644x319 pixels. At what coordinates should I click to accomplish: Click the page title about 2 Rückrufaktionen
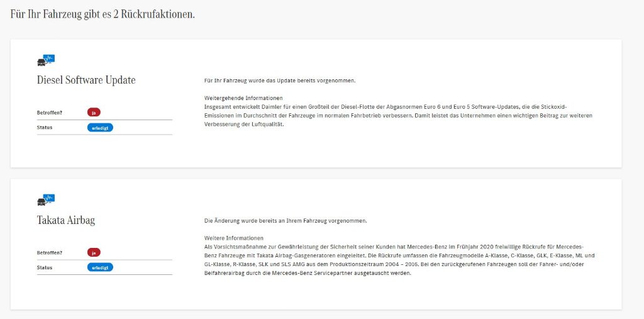tap(103, 14)
